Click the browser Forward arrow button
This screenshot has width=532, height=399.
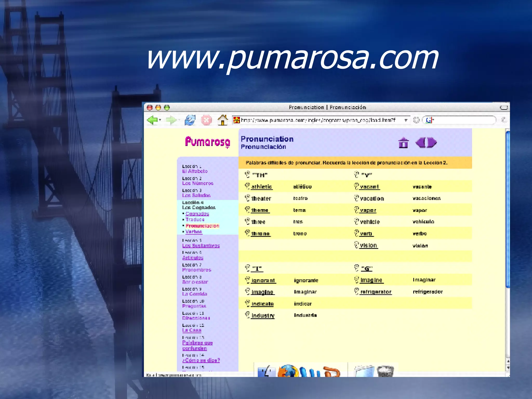tap(171, 120)
